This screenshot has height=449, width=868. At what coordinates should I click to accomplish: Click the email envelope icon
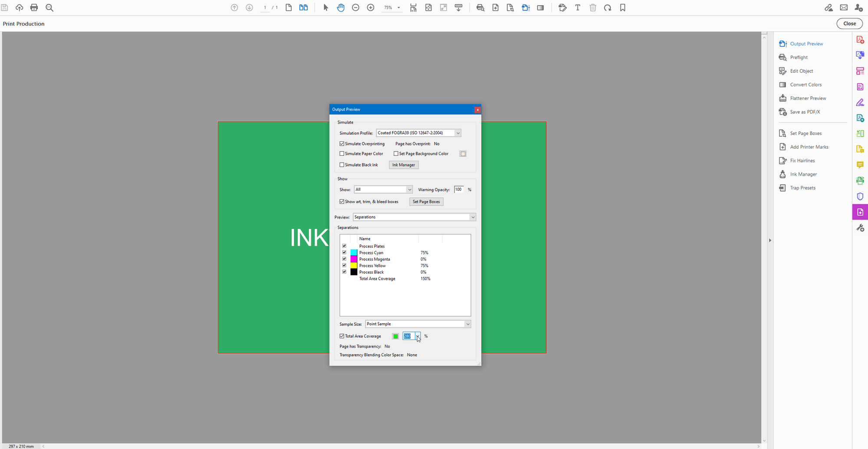click(x=844, y=7)
